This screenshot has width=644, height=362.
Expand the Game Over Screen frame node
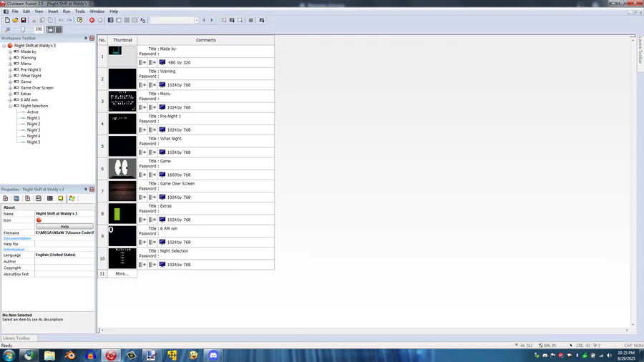click(10, 88)
